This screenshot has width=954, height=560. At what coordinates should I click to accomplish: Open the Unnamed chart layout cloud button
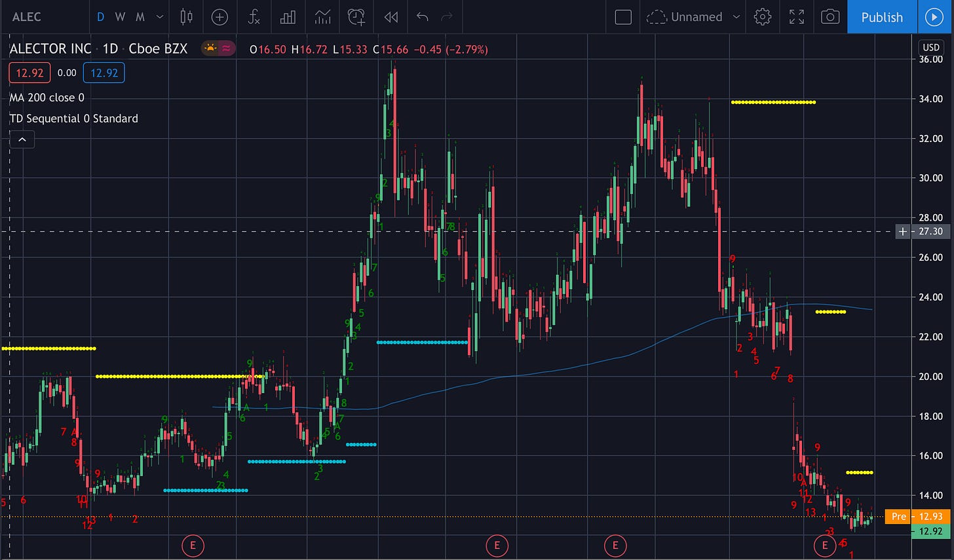(x=685, y=17)
